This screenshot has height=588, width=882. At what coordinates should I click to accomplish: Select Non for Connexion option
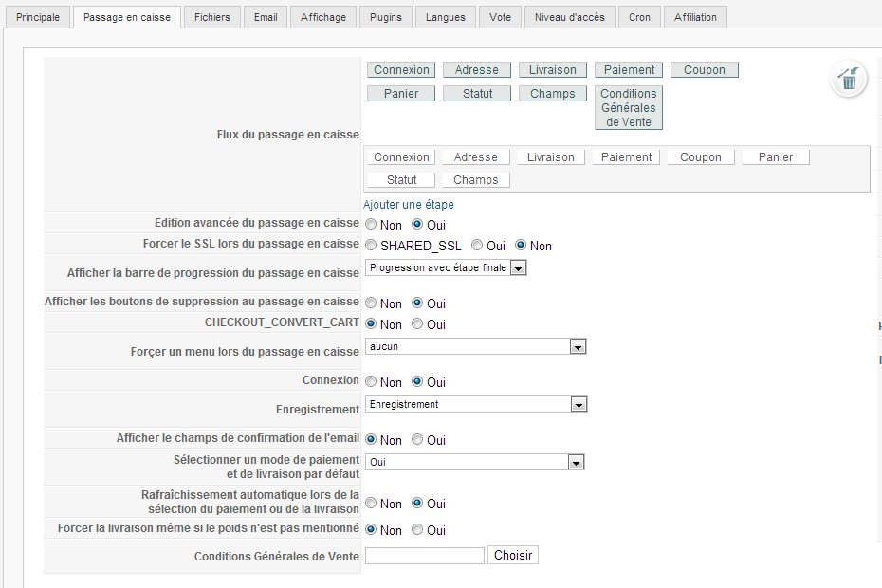pyautogui.click(x=372, y=382)
